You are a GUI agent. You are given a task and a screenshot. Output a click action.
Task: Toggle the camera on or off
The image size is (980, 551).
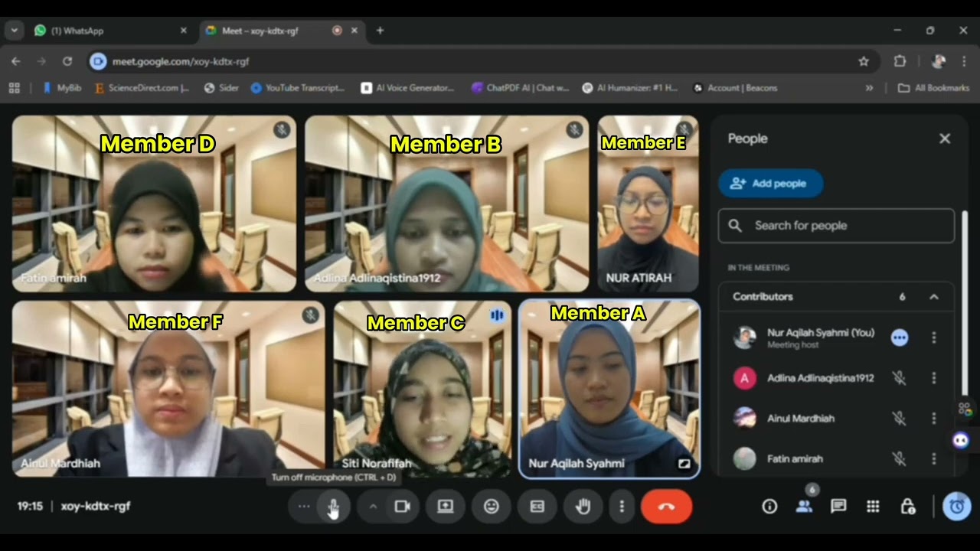tap(403, 507)
